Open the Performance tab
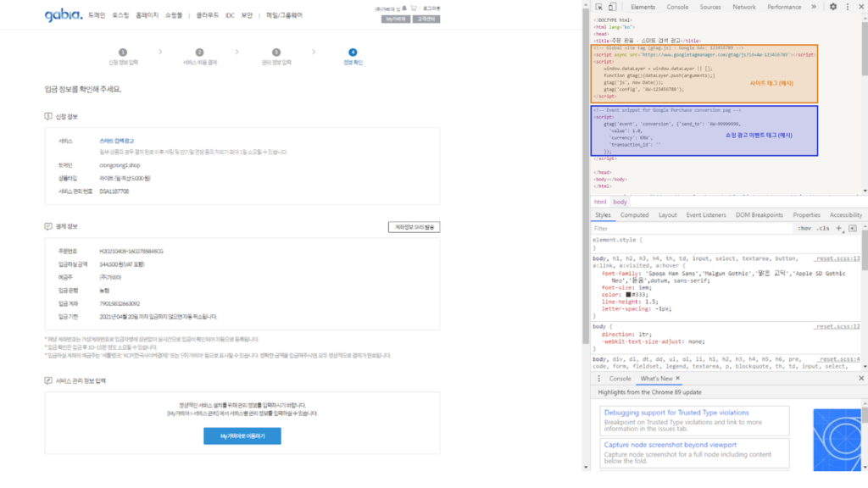 click(784, 7)
